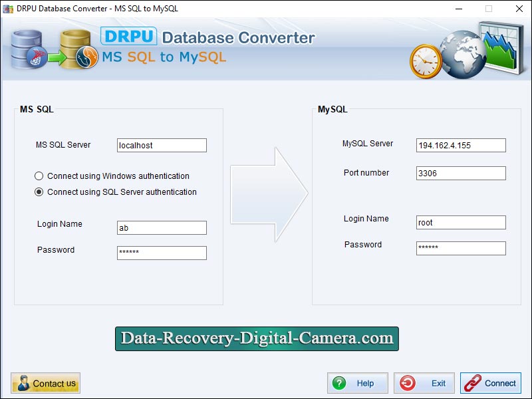The image size is (532, 399).
Task: Select Connect using SQL Server authentication
Action: point(39,192)
